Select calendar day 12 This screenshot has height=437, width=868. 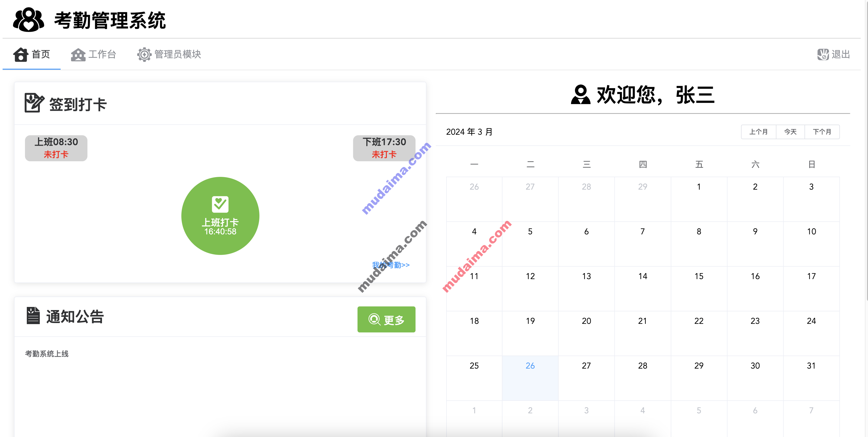pyautogui.click(x=530, y=289)
